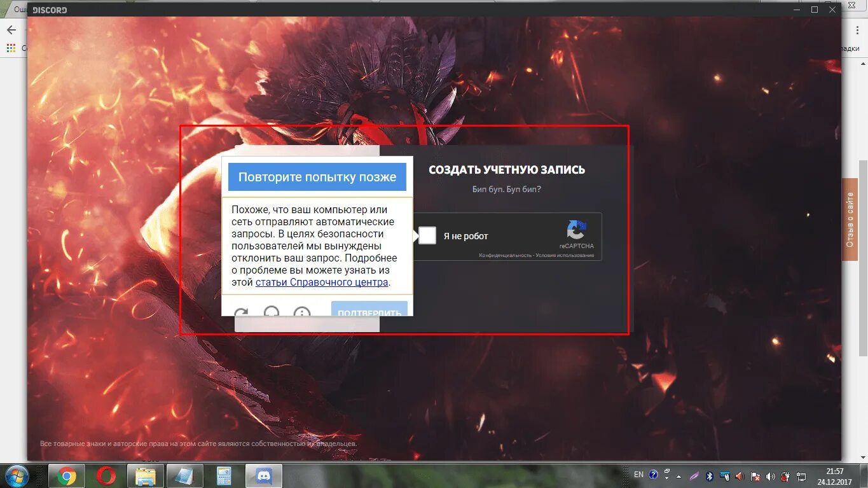Click the blue help question mark tray icon
Screen dimensions: 868x488
[x=653, y=475]
